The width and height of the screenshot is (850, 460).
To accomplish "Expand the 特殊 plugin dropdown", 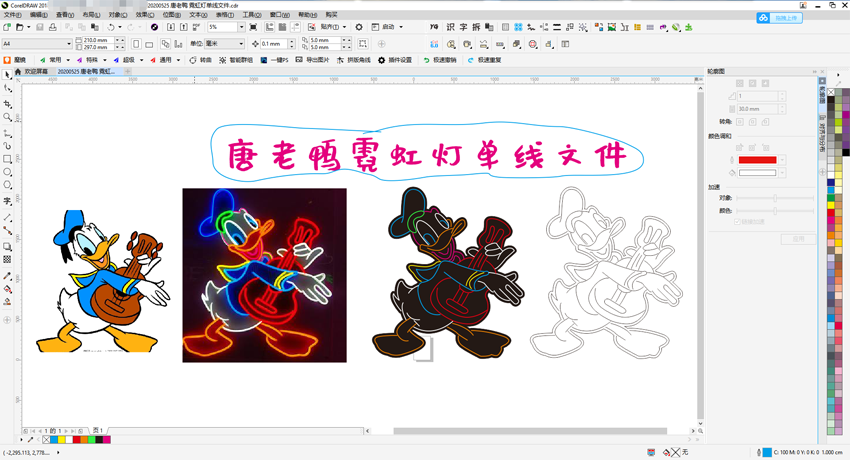I will click(x=105, y=60).
